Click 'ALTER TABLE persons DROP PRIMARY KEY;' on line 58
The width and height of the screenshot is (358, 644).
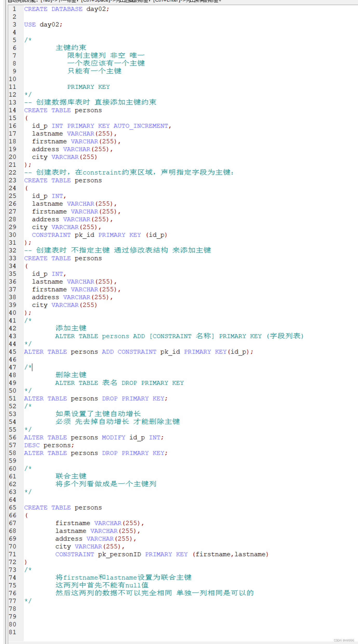(x=96, y=453)
